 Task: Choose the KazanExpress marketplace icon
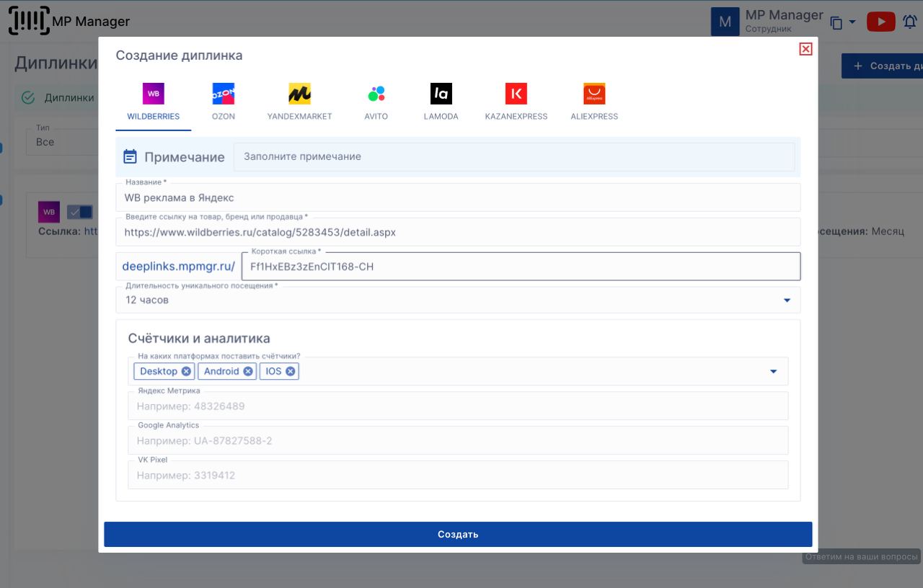coord(516,94)
